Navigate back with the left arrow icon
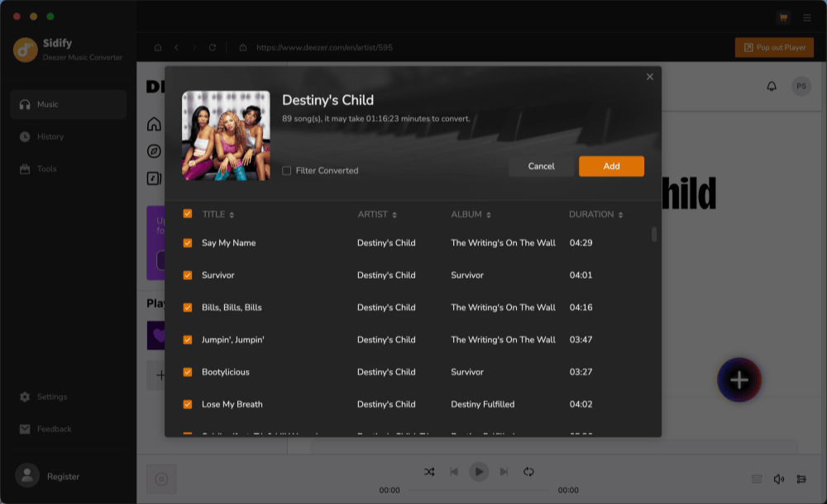Viewport: 827px width, 504px height. pos(177,47)
